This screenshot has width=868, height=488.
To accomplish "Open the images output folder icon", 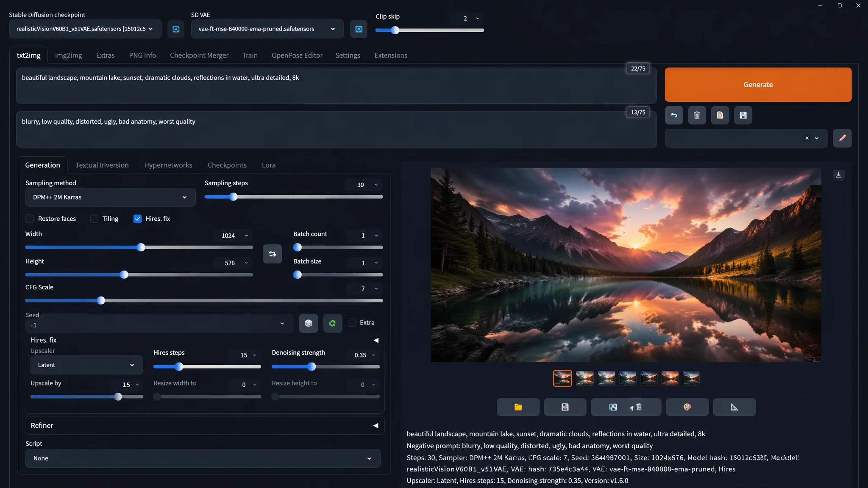I will coord(518,407).
